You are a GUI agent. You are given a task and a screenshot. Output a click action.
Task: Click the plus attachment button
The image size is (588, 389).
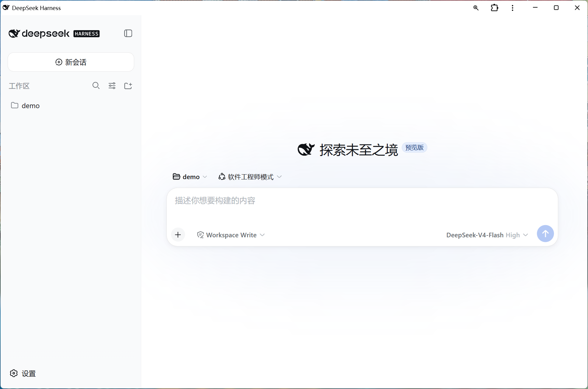pyautogui.click(x=178, y=235)
